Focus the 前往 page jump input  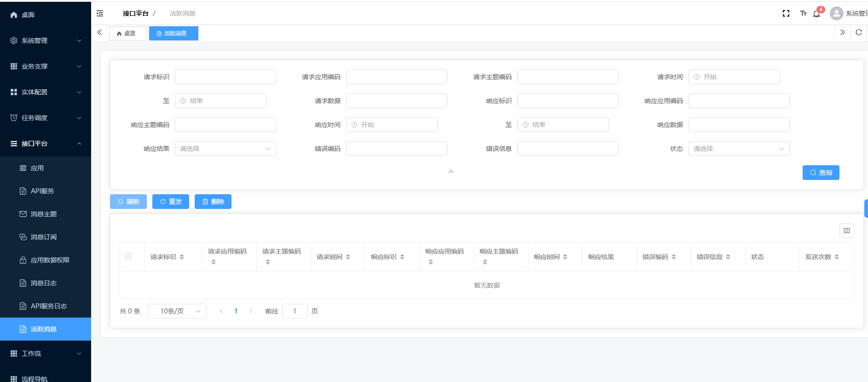(x=295, y=311)
